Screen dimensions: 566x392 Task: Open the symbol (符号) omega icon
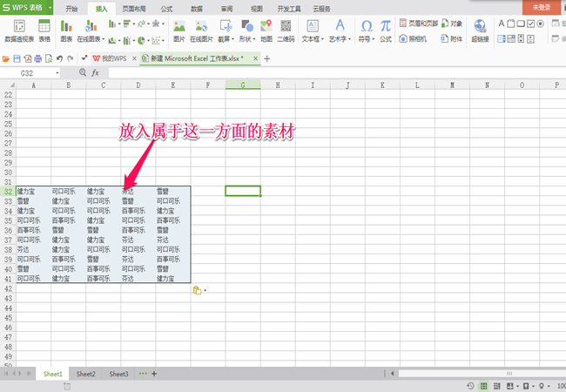(367, 31)
